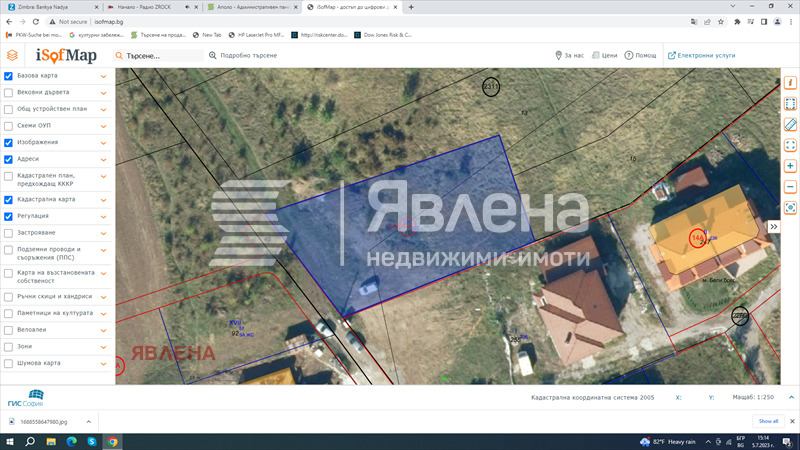
Task: Activate the info identify tool
Action: coord(790,82)
